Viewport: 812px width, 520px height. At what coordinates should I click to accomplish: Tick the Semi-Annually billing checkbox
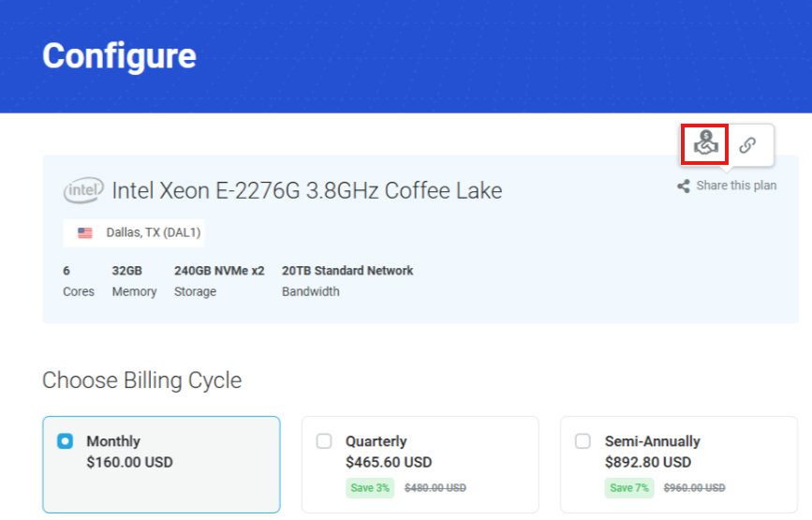(x=583, y=440)
